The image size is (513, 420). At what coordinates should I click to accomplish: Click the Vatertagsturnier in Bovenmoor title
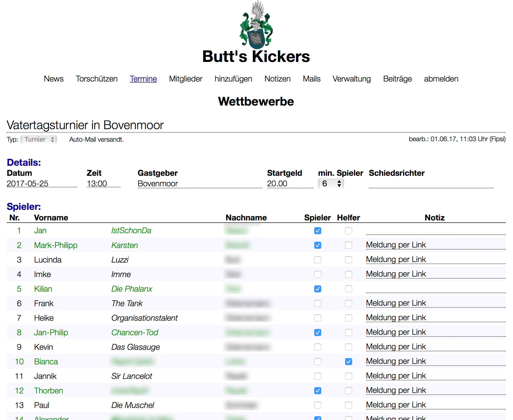click(x=85, y=125)
